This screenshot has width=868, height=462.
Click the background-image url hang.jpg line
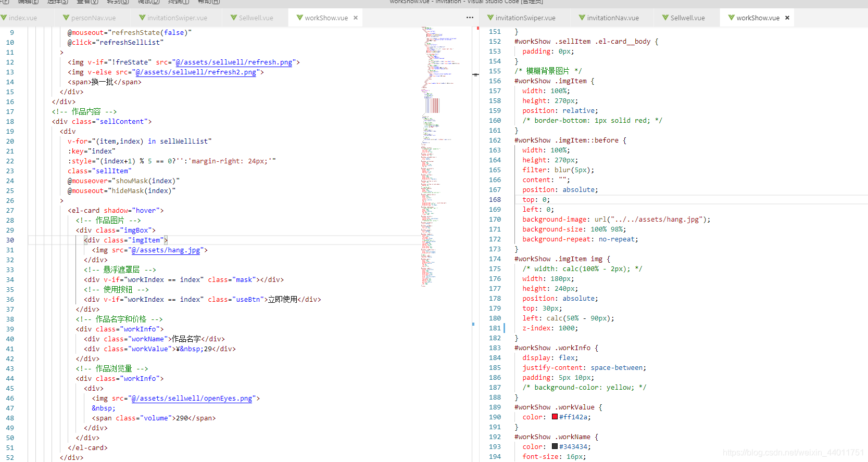pyautogui.click(x=617, y=220)
